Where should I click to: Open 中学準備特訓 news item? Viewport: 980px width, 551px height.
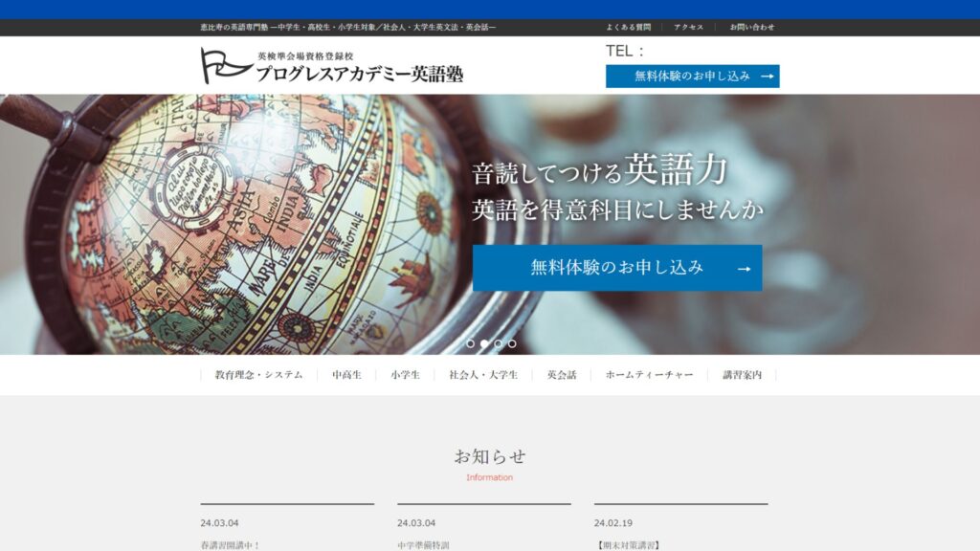click(423, 545)
